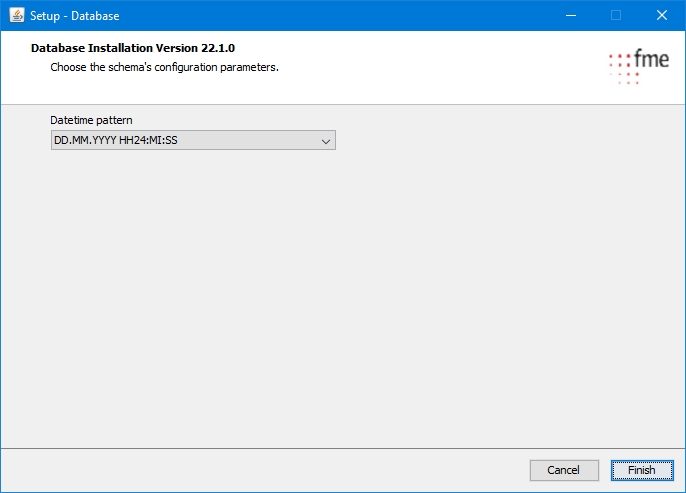Click the 'Database Installation Version 22.1.0' heading

point(133,48)
